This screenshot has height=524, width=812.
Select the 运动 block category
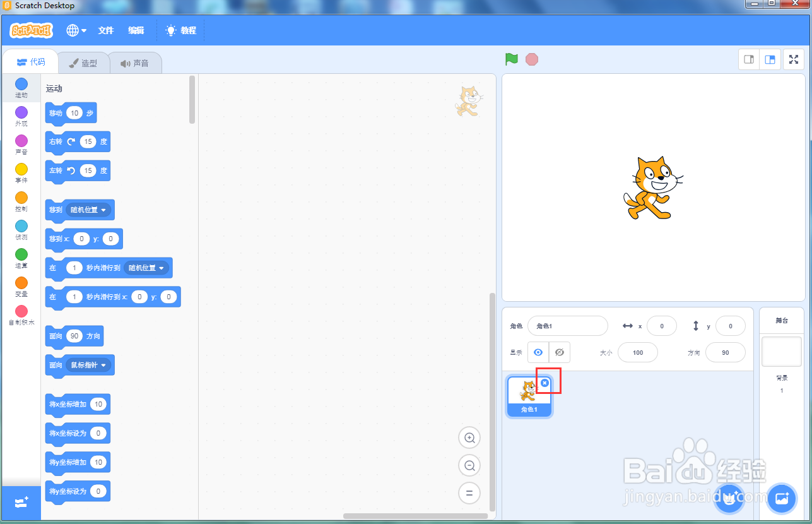[x=21, y=88]
